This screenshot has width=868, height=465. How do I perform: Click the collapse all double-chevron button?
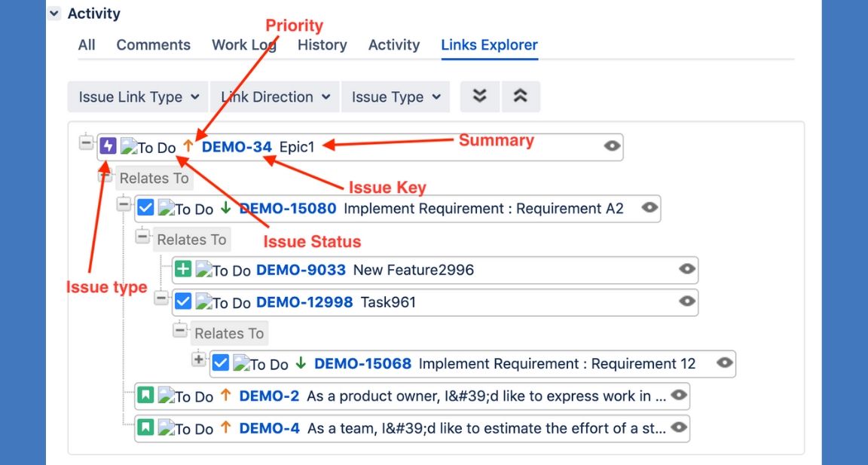(x=520, y=96)
